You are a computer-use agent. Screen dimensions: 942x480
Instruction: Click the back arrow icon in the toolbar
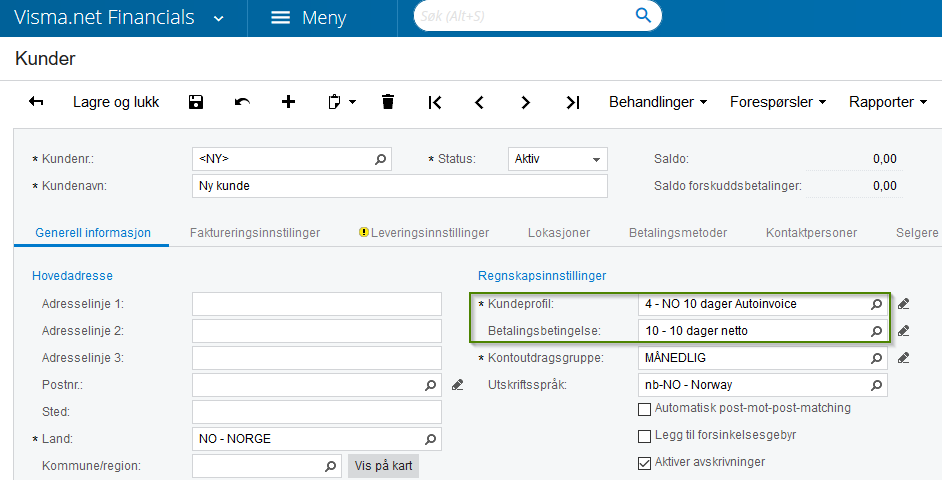click(x=37, y=102)
